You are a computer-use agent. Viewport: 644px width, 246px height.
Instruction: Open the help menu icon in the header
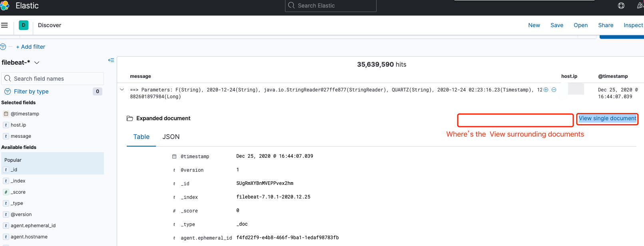click(x=621, y=6)
